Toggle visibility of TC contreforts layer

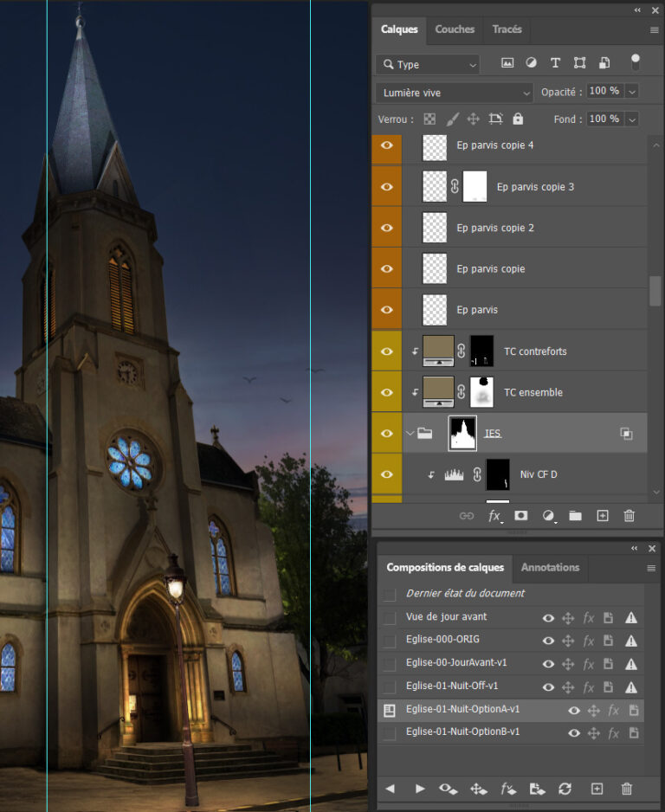[387, 351]
